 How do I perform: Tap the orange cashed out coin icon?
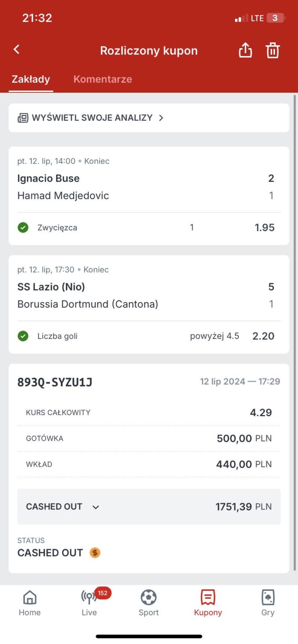pos(95,553)
